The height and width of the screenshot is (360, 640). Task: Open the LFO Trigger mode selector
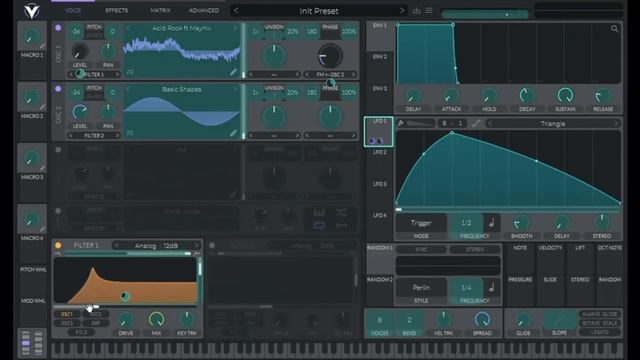tap(421, 223)
